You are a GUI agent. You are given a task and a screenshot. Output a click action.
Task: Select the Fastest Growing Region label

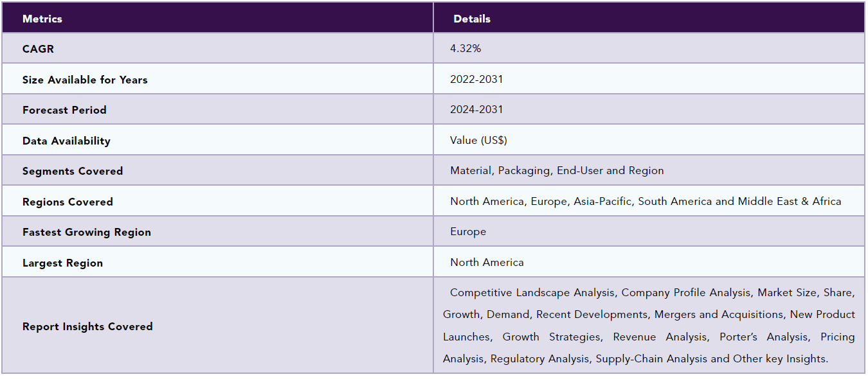click(87, 232)
